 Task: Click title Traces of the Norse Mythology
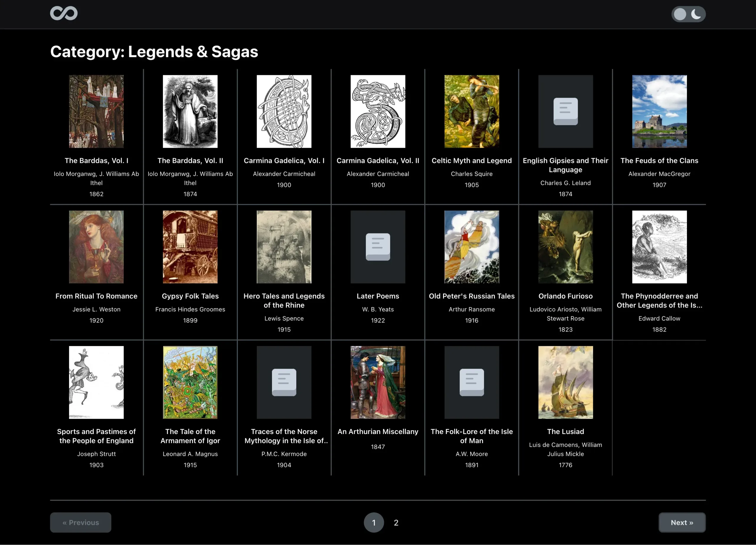pyautogui.click(x=286, y=436)
